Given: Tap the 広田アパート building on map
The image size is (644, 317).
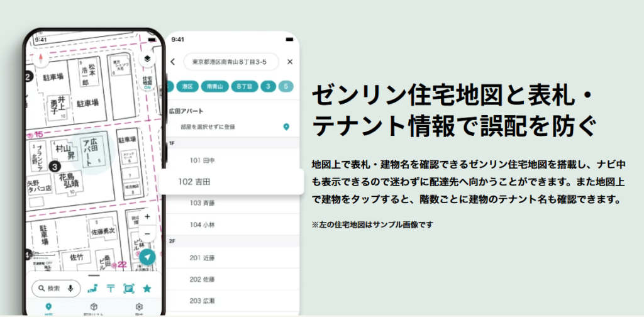Looking at the screenshot, I should pos(92,152).
